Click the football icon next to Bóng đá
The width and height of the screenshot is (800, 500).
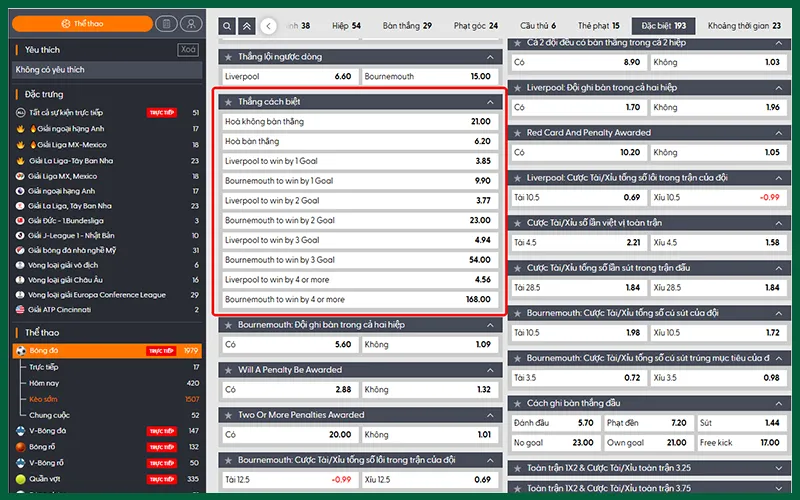[21, 351]
